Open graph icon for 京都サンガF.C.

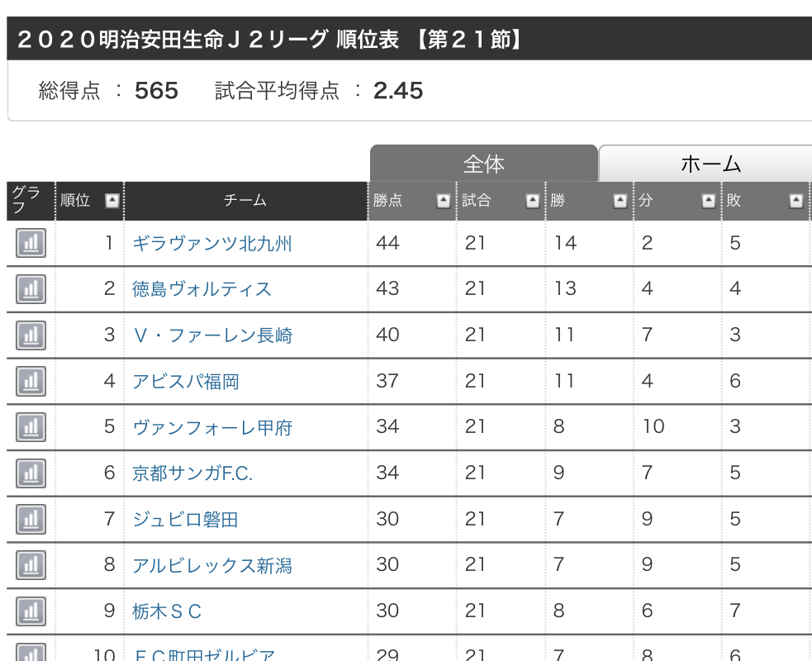tap(31, 473)
